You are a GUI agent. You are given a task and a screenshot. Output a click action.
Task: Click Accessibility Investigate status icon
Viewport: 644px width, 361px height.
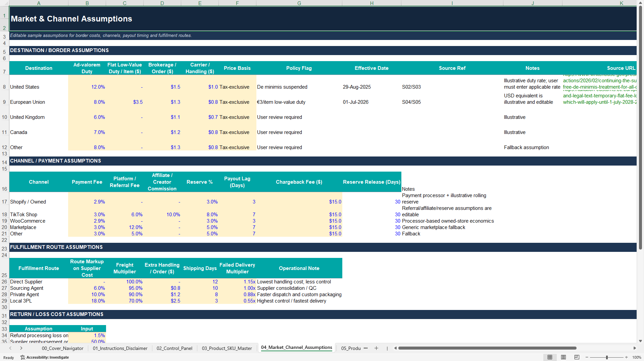click(45, 357)
